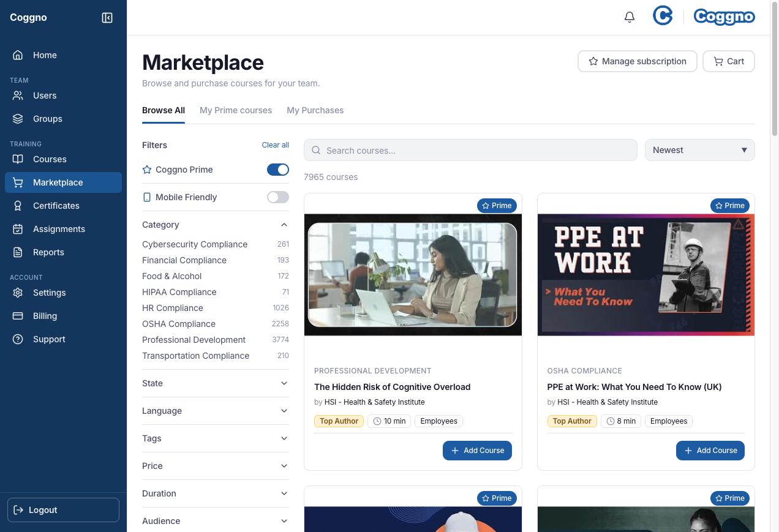Click the Reports document icon
Screen dimensions: 779x532
click(18, 252)
